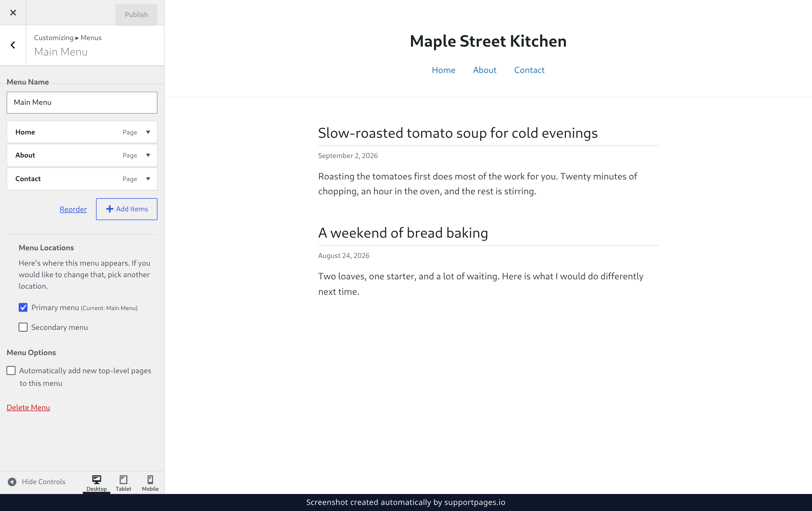812x511 pixels.
Task: Click the Publish button
Action: [x=136, y=15]
